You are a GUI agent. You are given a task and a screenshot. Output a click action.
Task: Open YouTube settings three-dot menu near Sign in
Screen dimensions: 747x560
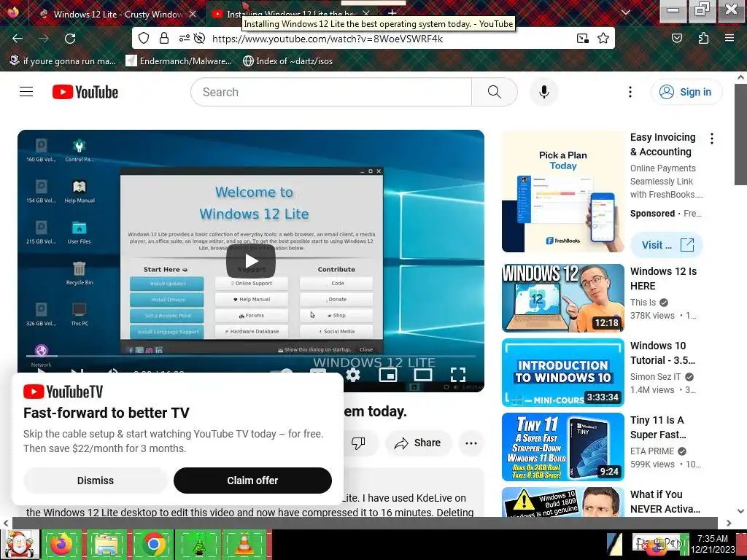[x=630, y=92]
